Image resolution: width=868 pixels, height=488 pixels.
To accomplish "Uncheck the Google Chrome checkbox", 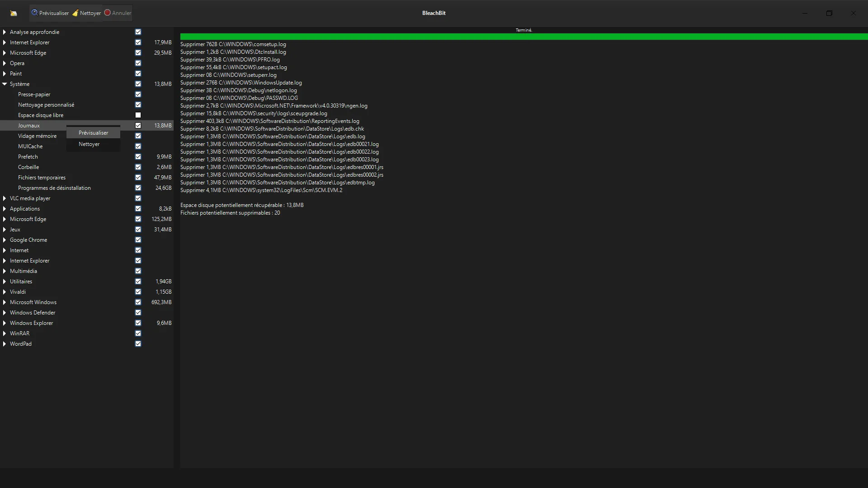I will tap(138, 240).
